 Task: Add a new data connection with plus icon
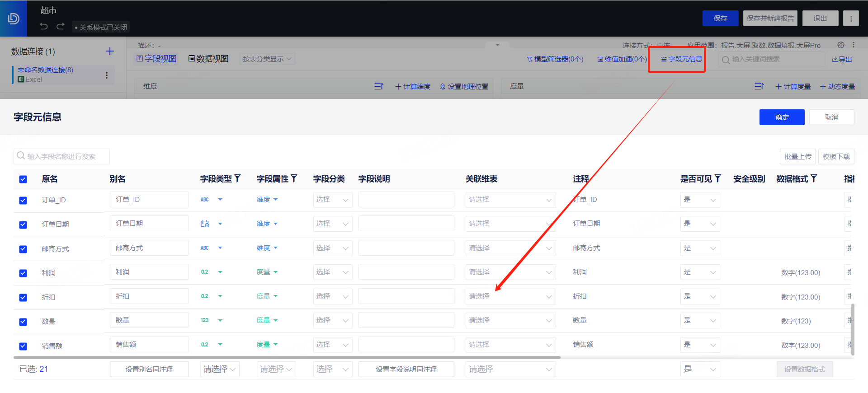(110, 51)
